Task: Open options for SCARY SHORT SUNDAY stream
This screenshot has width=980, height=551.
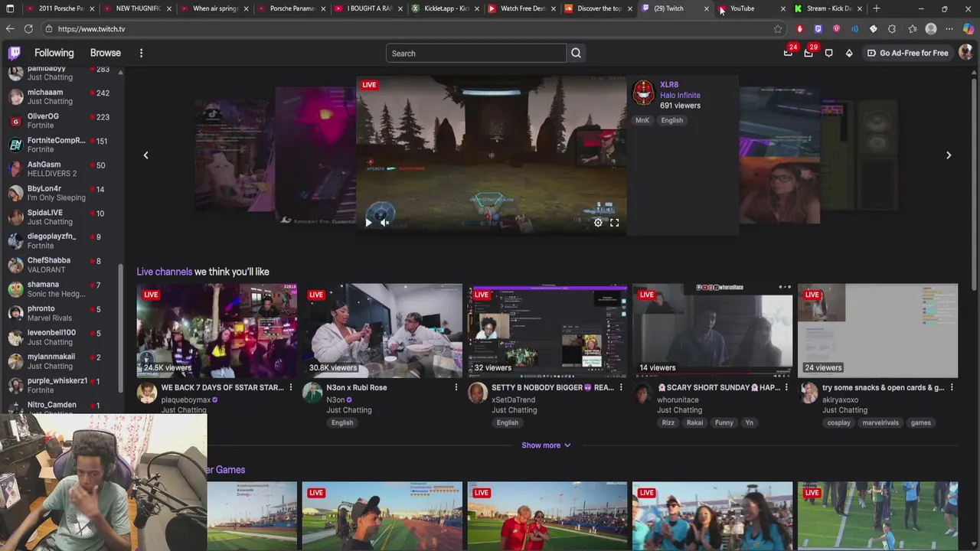Action: pos(786,388)
